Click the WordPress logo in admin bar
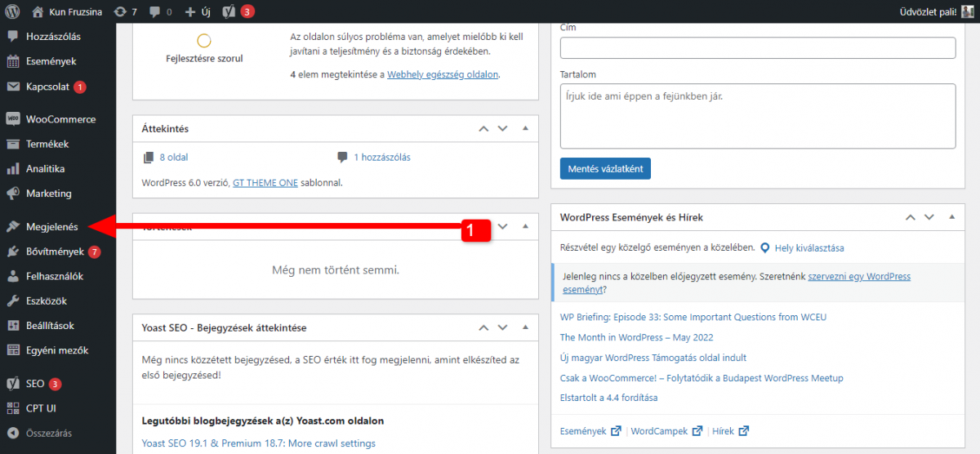The height and width of the screenshot is (454, 980). click(x=12, y=11)
